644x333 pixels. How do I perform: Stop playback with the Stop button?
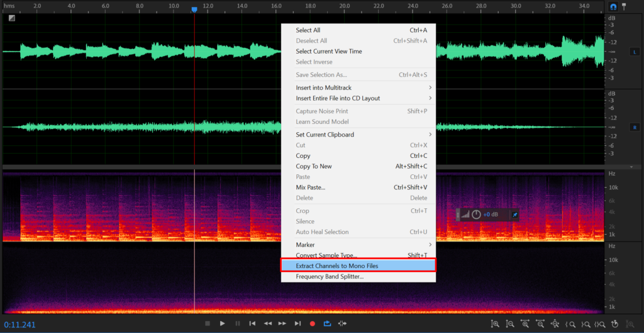coord(208,324)
